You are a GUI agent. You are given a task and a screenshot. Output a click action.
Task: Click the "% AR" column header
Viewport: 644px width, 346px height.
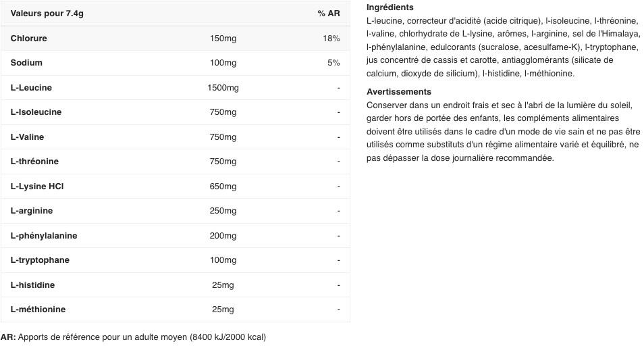[x=329, y=14]
